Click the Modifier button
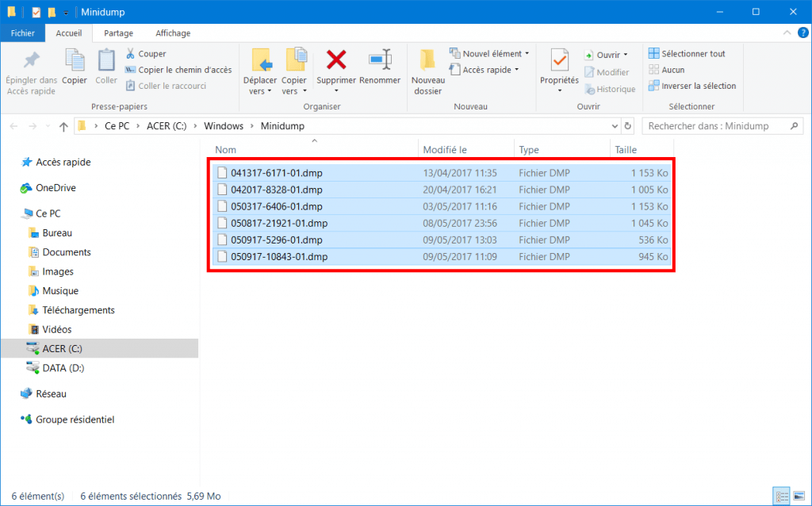 607,72
